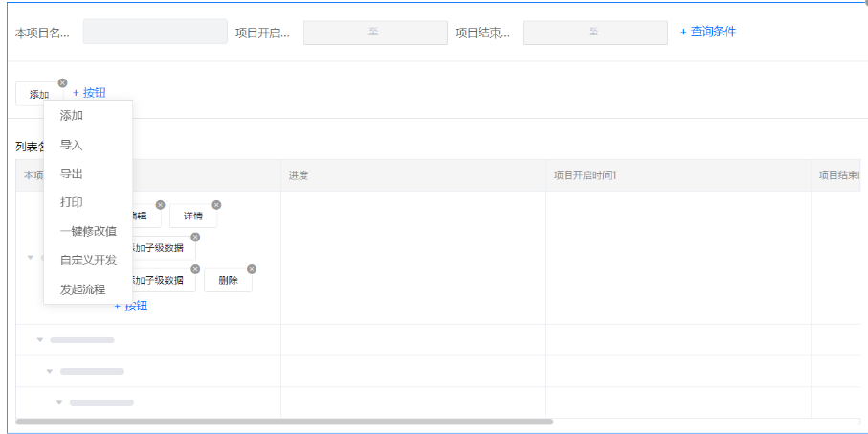Click the 本项目名 input field
This screenshot has height=434, width=868.
tap(155, 32)
